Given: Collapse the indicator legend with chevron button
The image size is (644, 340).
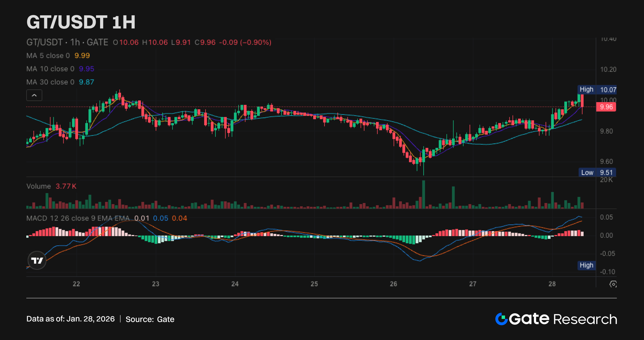Looking at the screenshot, I should 34,95.
